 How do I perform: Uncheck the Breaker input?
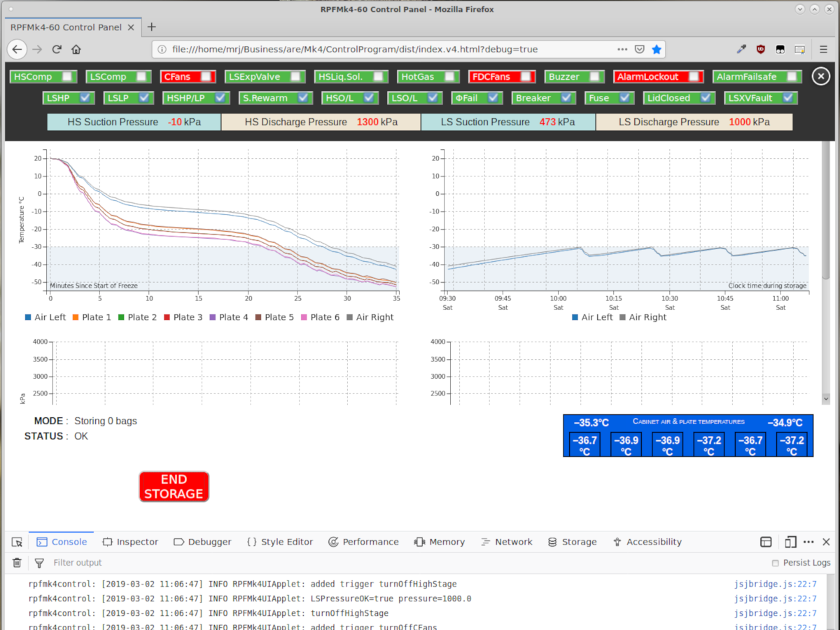[566, 98]
